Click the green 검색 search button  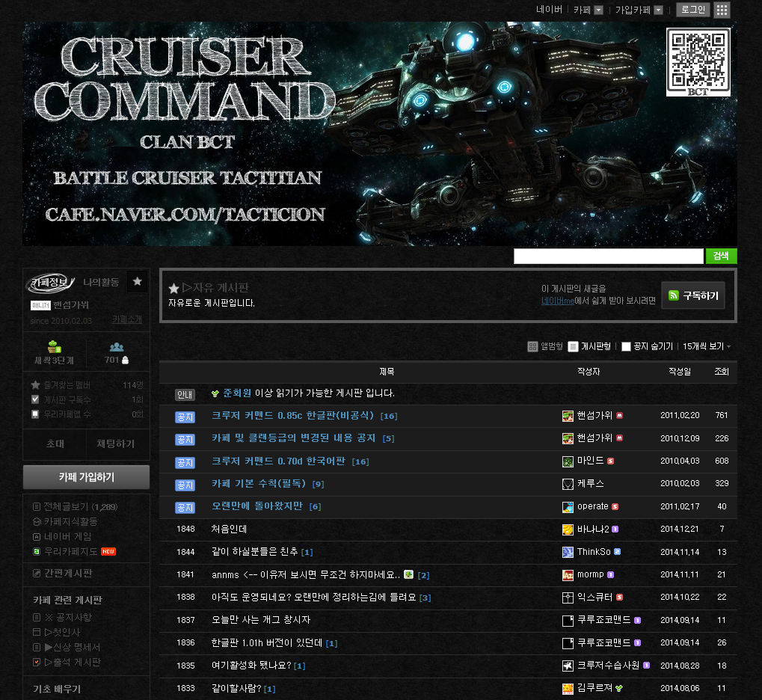(x=721, y=257)
